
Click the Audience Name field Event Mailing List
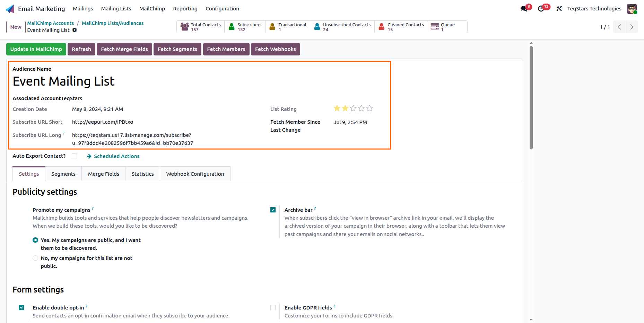63,81
